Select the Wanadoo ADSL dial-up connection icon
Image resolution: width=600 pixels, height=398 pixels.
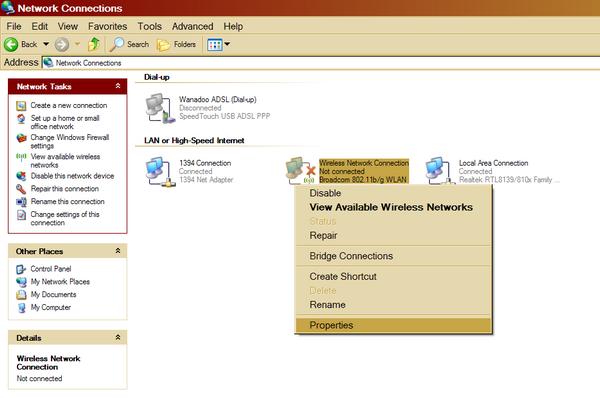[x=160, y=108]
